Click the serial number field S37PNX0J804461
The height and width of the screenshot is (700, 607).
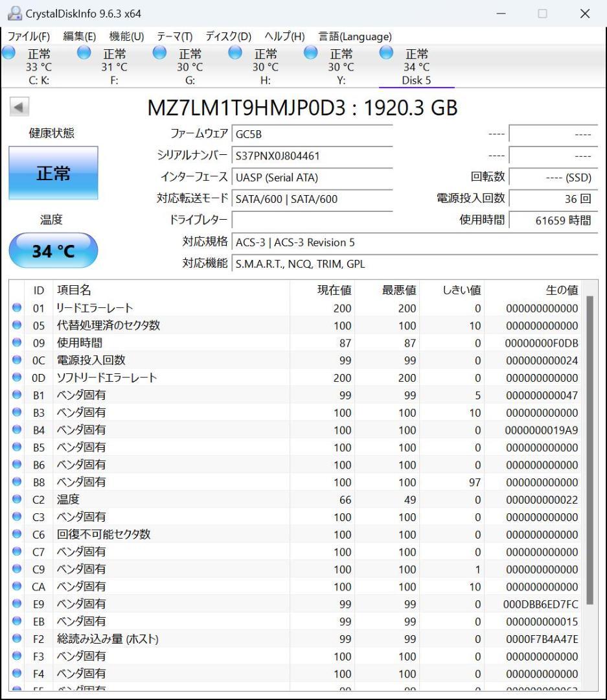[x=311, y=156]
